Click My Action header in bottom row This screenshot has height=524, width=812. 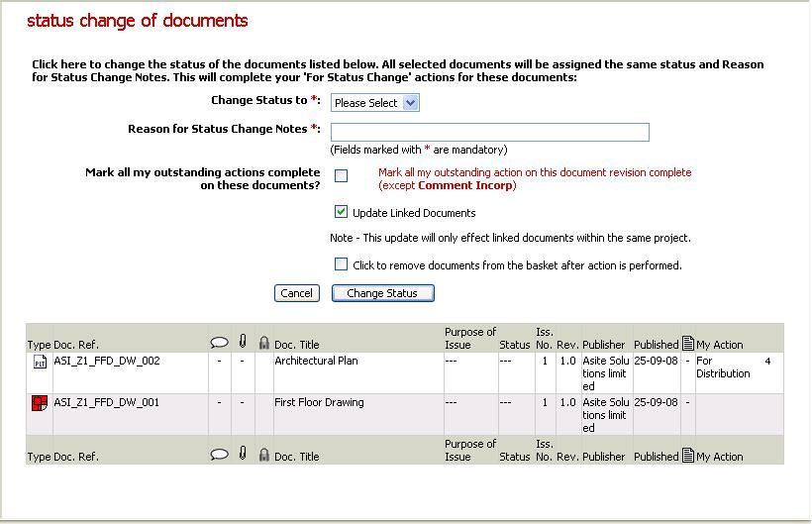719,457
